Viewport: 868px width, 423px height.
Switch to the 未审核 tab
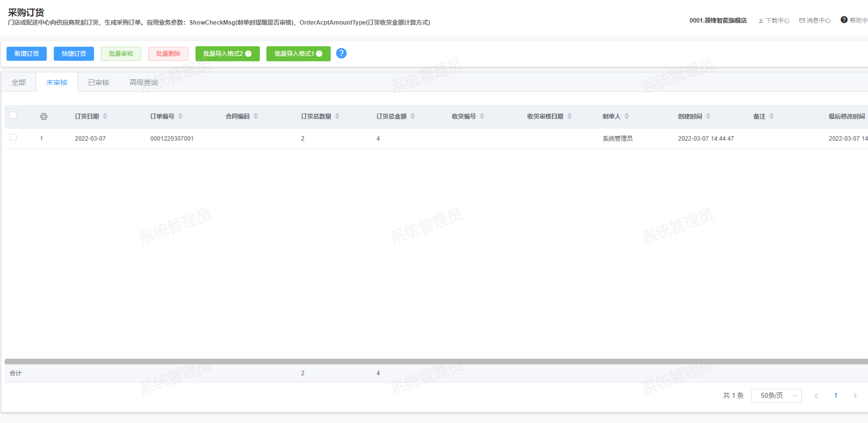pyautogui.click(x=57, y=82)
